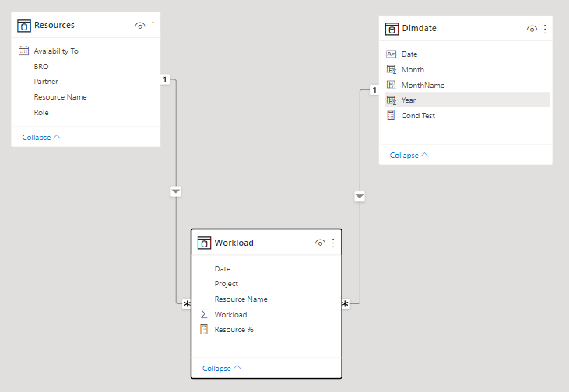Click filter direction arrow on Resources-Workload relationship
569x392 pixels.
[x=176, y=191]
